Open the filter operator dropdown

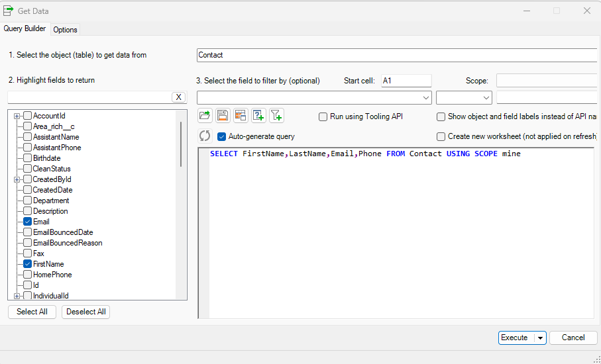[x=486, y=98]
